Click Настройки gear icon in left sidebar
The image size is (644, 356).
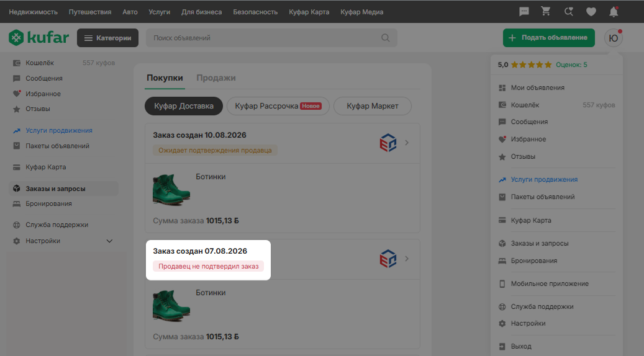click(x=16, y=241)
